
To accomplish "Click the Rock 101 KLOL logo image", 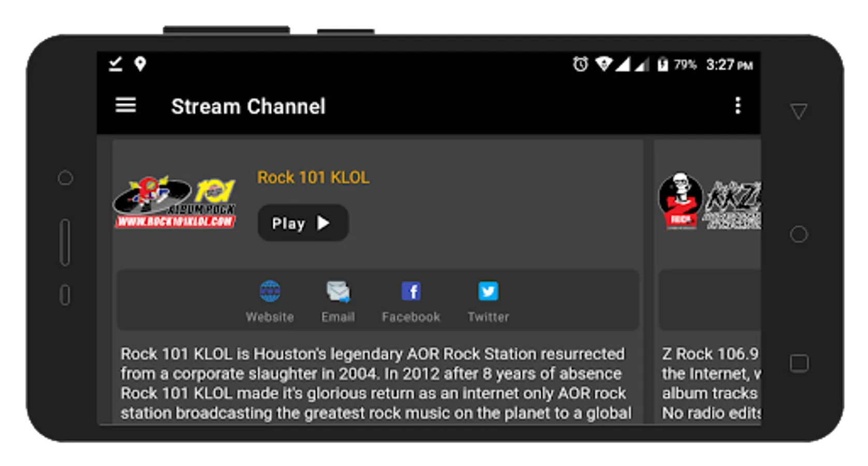I will click(175, 202).
